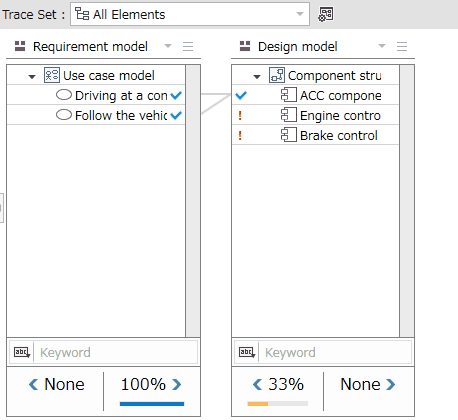The width and height of the screenshot is (458, 420).
Task: Click the keyword filter icon under Design model
Action: (x=247, y=352)
